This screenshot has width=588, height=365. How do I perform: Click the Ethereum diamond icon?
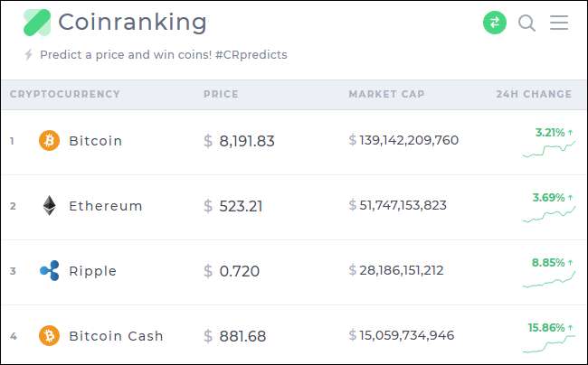coord(49,206)
